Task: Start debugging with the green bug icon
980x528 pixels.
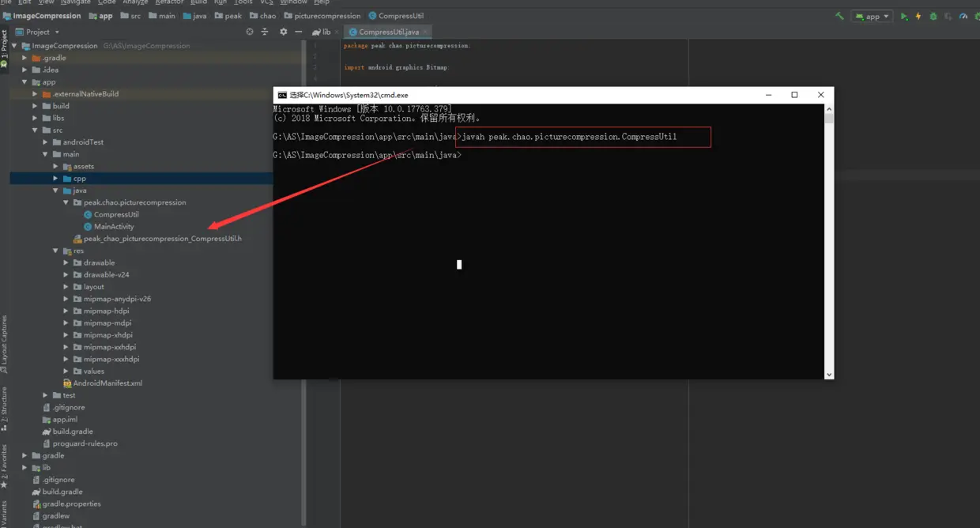Action: coord(933,16)
